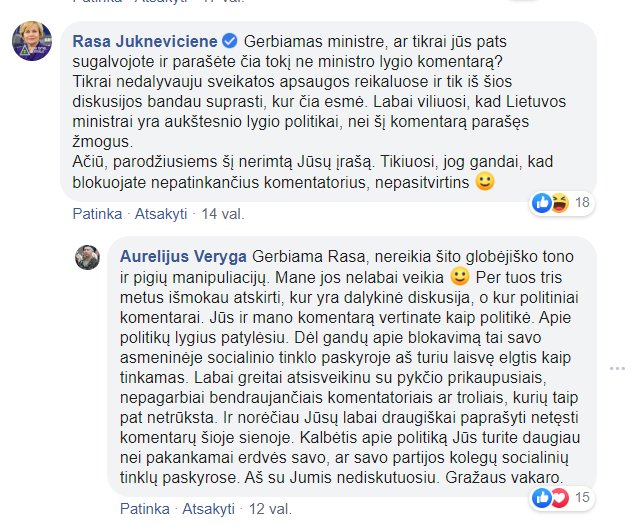Screen dimensions: 632x527
Task: Click the smiley emoji after 'nelabai veikia'
Action: pyautogui.click(x=460, y=277)
